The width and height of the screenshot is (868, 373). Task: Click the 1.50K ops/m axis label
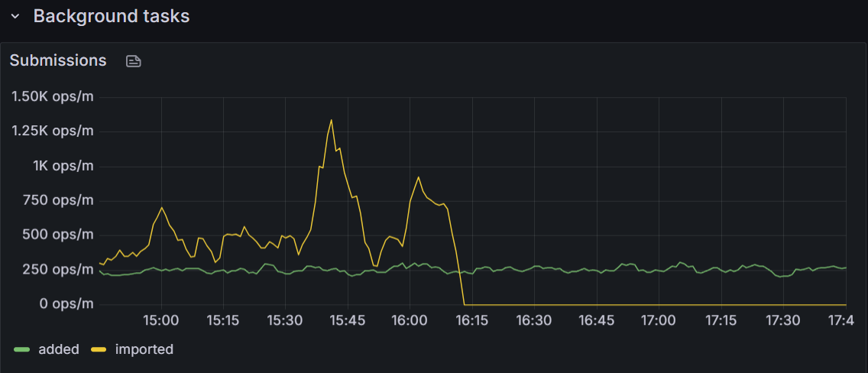point(53,97)
